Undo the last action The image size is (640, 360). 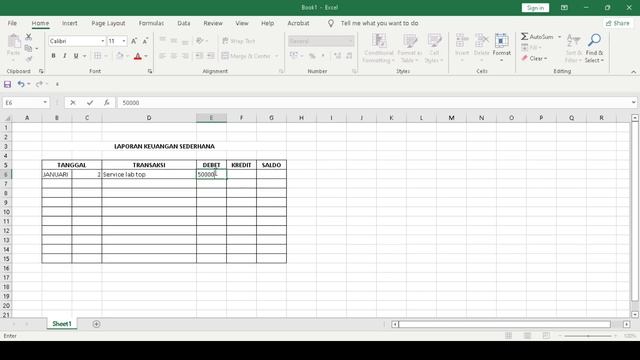click(21, 84)
